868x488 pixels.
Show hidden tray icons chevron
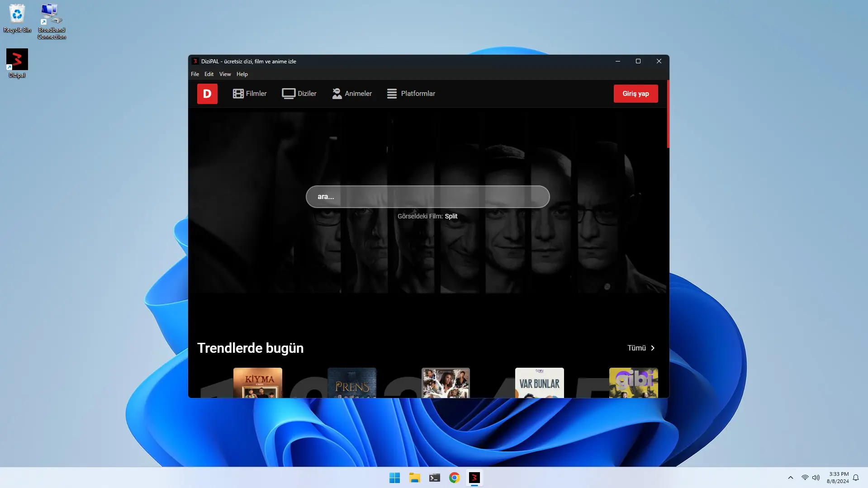pyautogui.click(x=791, y=478)
